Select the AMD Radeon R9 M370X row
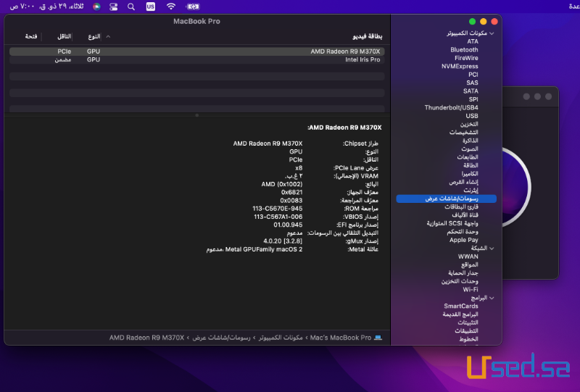The image size is (580, 392). (x=196, y=51)
